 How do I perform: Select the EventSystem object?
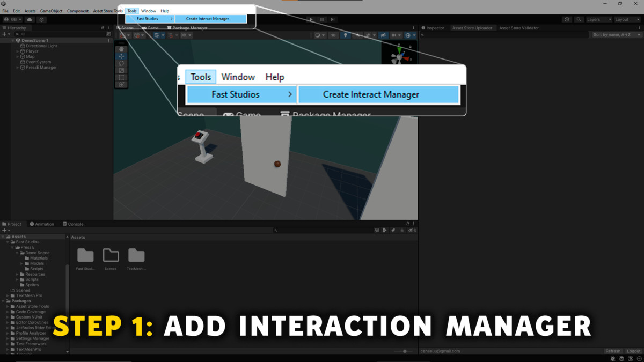pos(39,62)
